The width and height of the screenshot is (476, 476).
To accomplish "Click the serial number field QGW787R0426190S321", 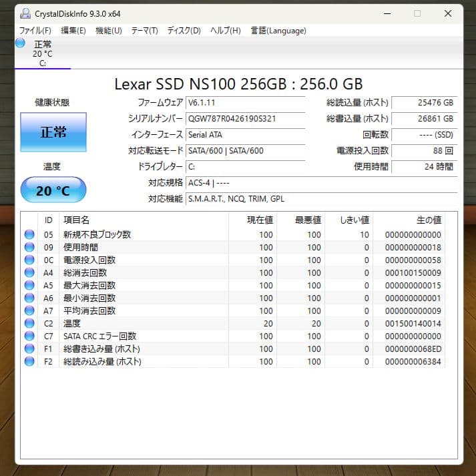I will 246,119.
